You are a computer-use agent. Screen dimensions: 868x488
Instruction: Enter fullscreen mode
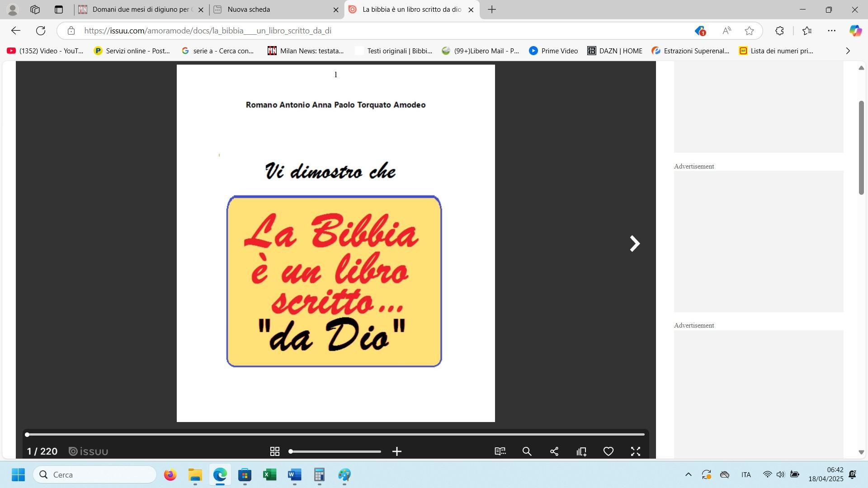pyautogui.click(x=636, y=451)
